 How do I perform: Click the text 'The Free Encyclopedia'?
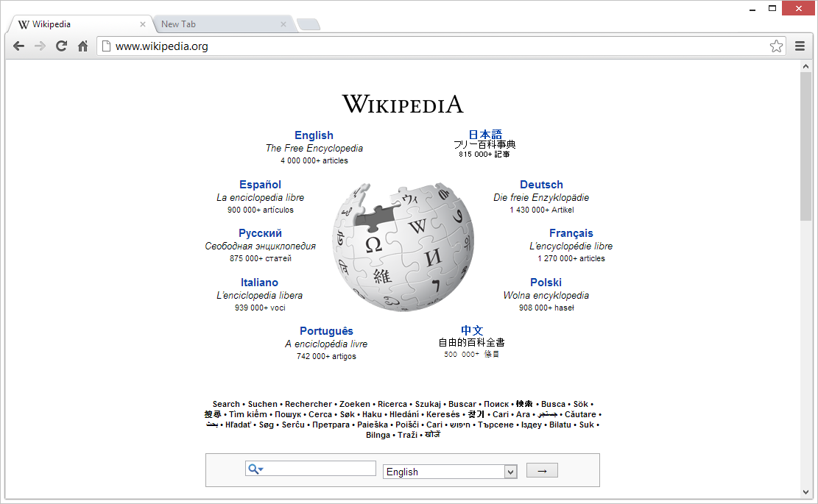pyautogui.click(x=314, y=148)
